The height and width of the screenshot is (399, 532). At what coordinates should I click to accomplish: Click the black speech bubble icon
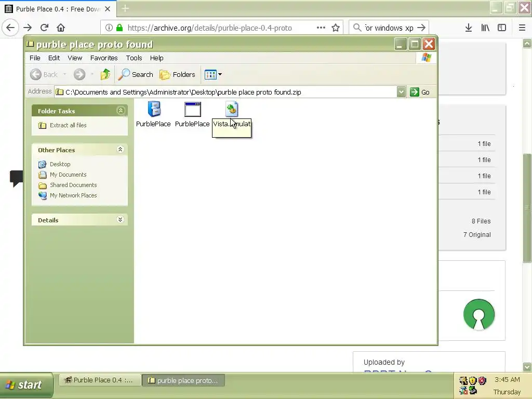16,178
